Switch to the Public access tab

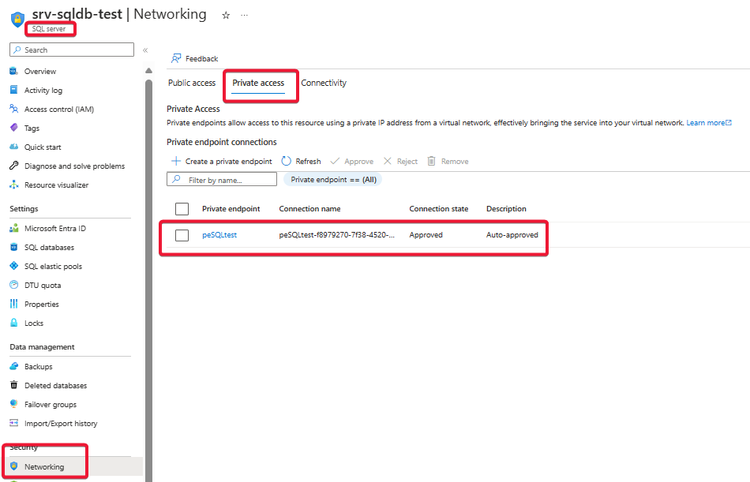[x=192, y=83]
